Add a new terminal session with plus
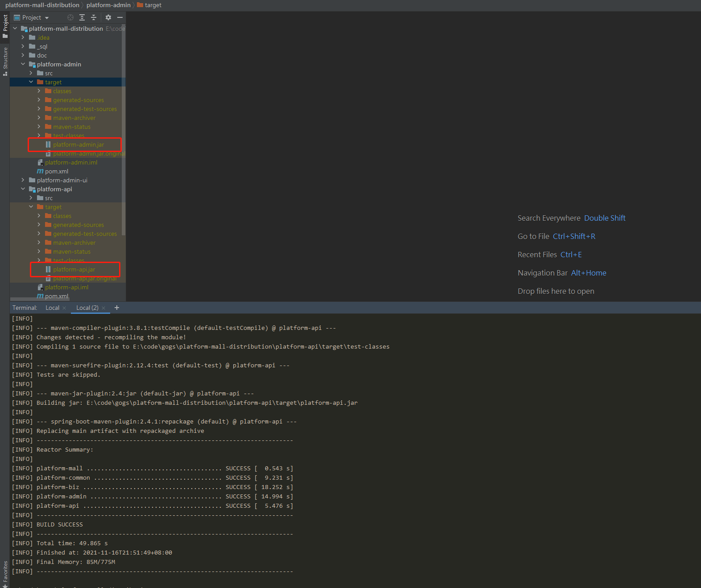The image size is (701, 588). 117,308
